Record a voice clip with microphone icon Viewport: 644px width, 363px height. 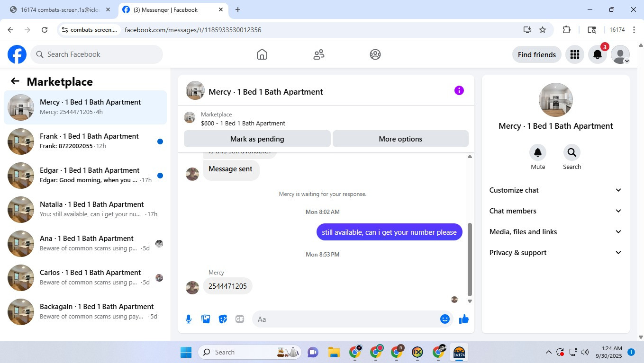189,319
